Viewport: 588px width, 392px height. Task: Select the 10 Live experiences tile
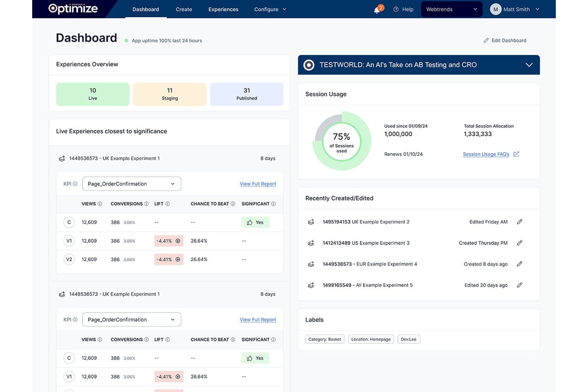click(93, 94)
